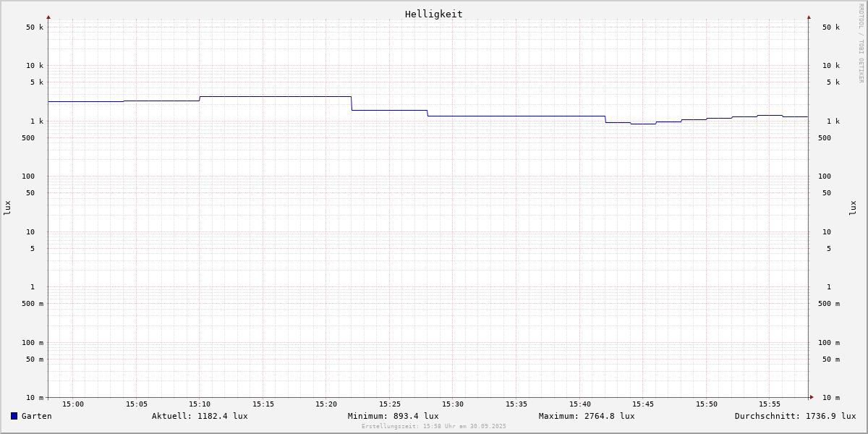Select the Durchschnitt: 1736.9 lux value
Image resolution: width=868 pixels, height=434 pixels.
pos(795,416)
